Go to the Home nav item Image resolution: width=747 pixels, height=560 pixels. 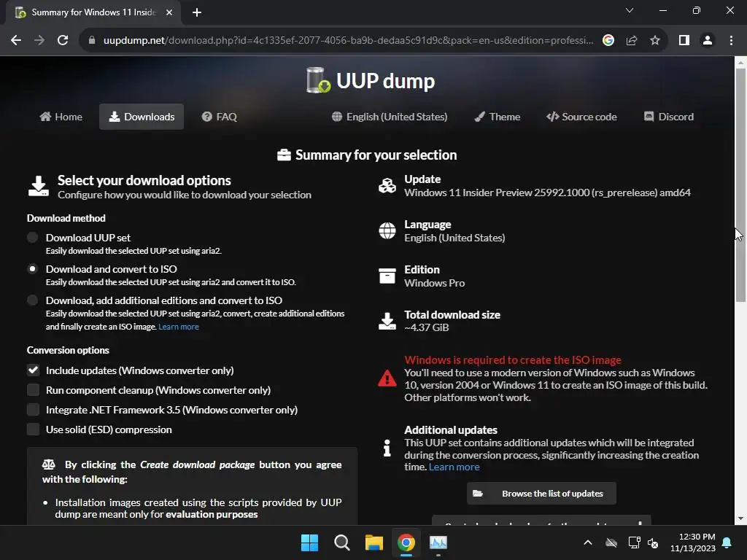click(x=61, y=117)
